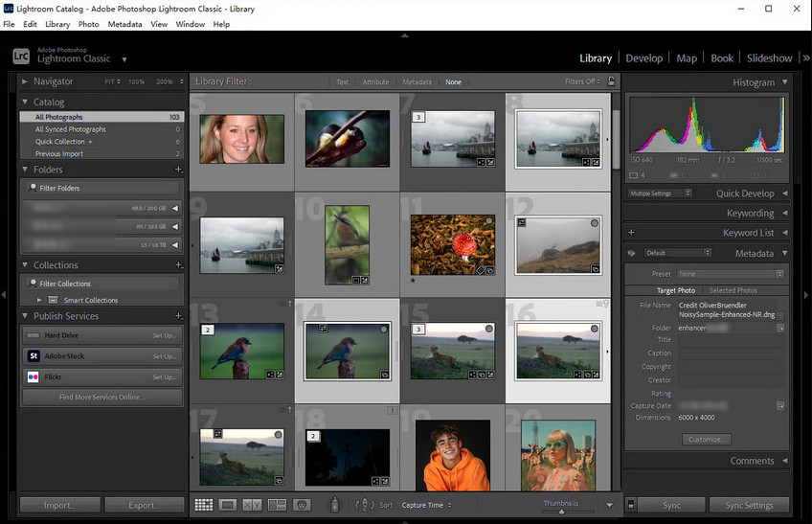Show more module tabs double arrow
The width and height of the screenshot is (812, 524).
(x=805, y=58)
